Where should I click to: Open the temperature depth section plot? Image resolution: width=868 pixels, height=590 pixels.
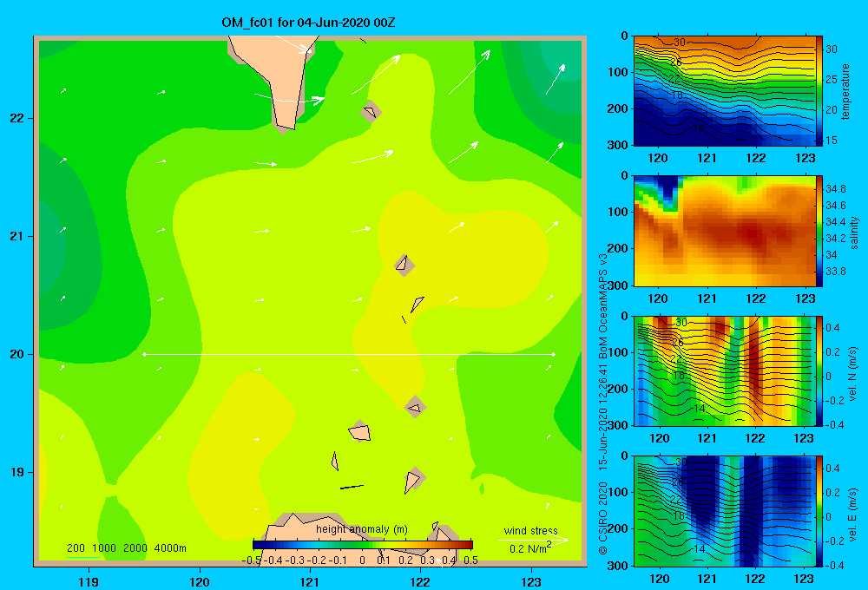coord(725,91)
